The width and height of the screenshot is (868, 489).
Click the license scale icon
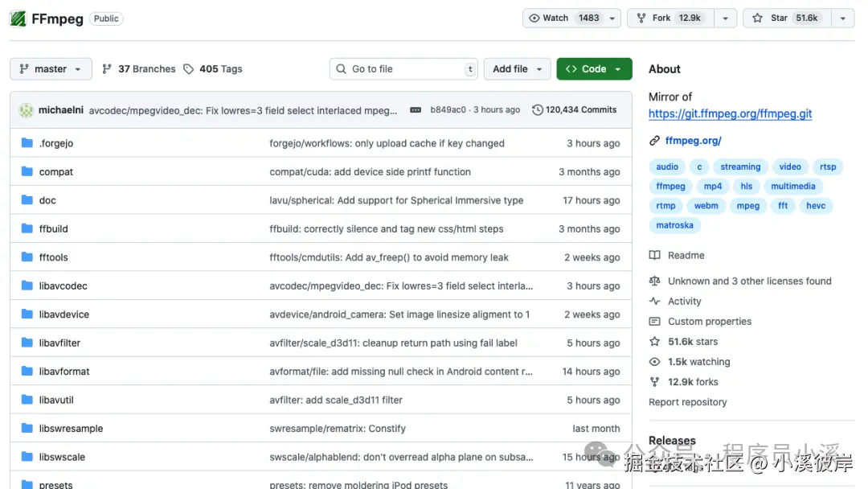pos(654,281)
